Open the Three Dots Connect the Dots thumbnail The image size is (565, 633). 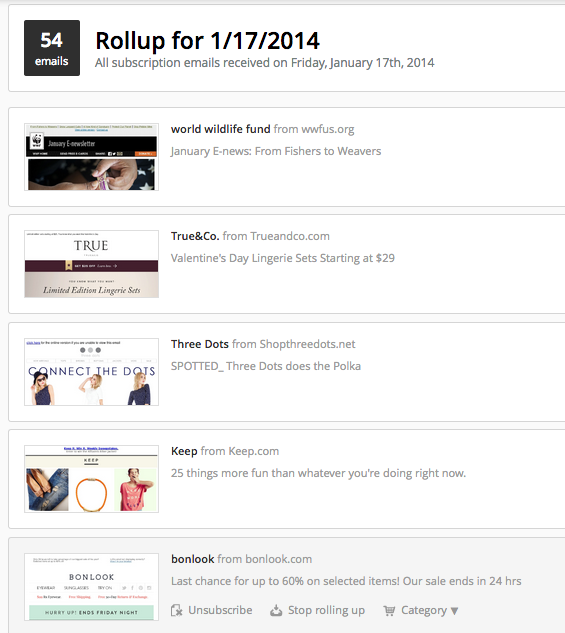point(91,372)
